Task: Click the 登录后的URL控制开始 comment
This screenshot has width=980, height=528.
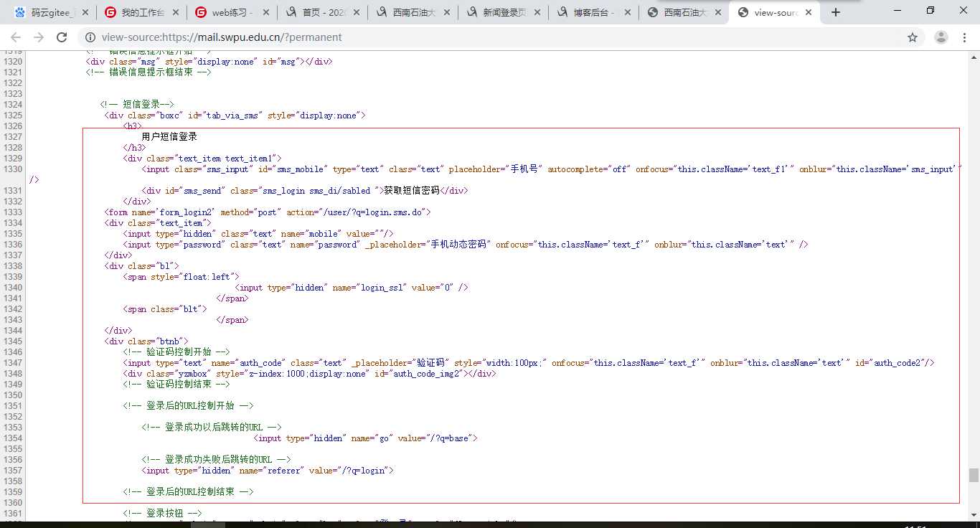Action: (x=189, y=406)
